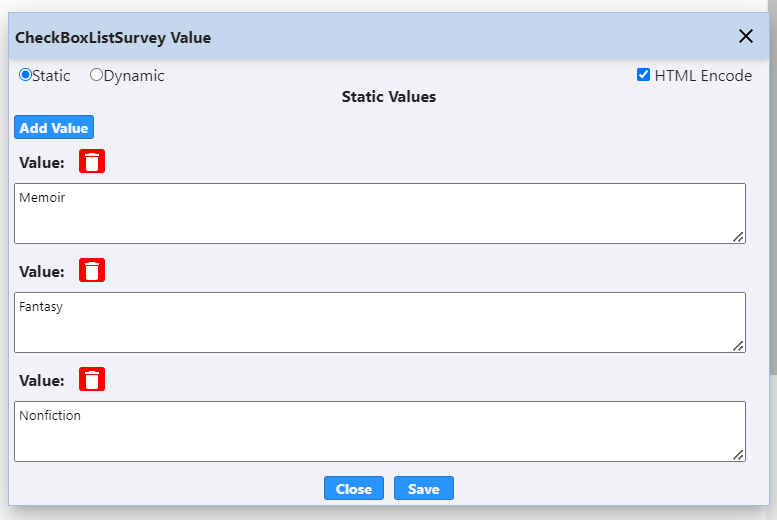
Task: Save the static values
Action: tap(424, 488)
